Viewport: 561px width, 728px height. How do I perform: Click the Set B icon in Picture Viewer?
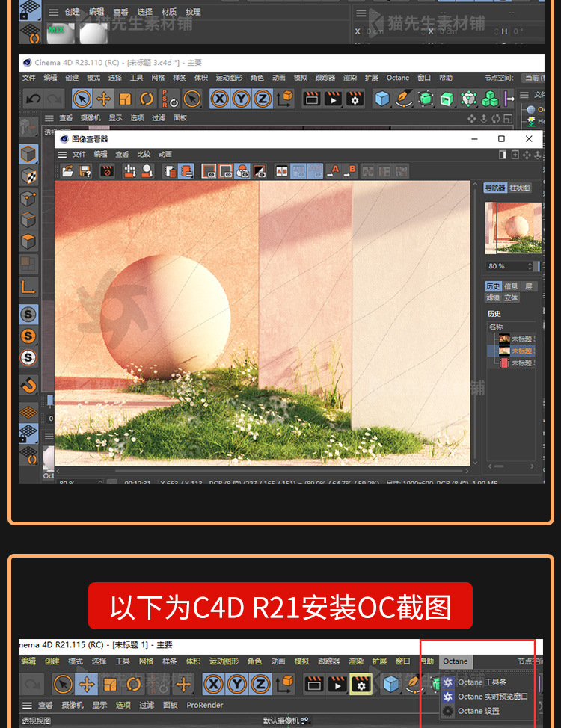(349, 171)
